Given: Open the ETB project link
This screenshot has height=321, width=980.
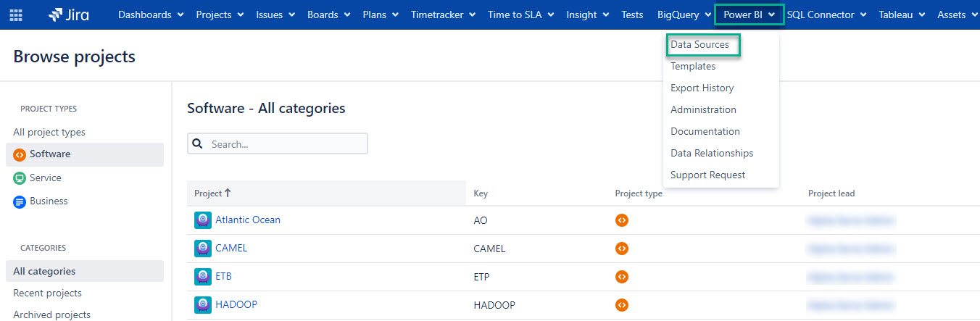Looking at the screenshot, I should pyautogui.click(x=223, y=277).
